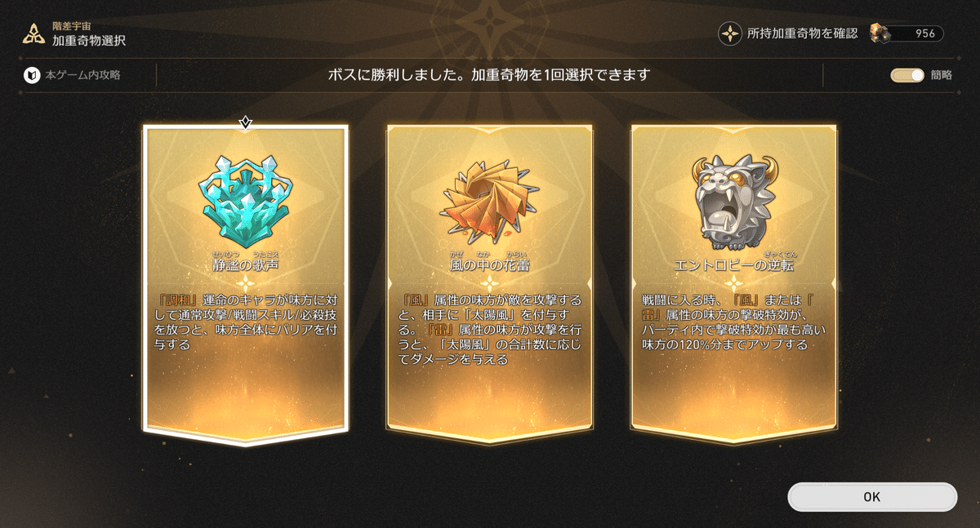
Task: Click the star icon beside 所持加重奇物を確認
Action: pos(729,33)
